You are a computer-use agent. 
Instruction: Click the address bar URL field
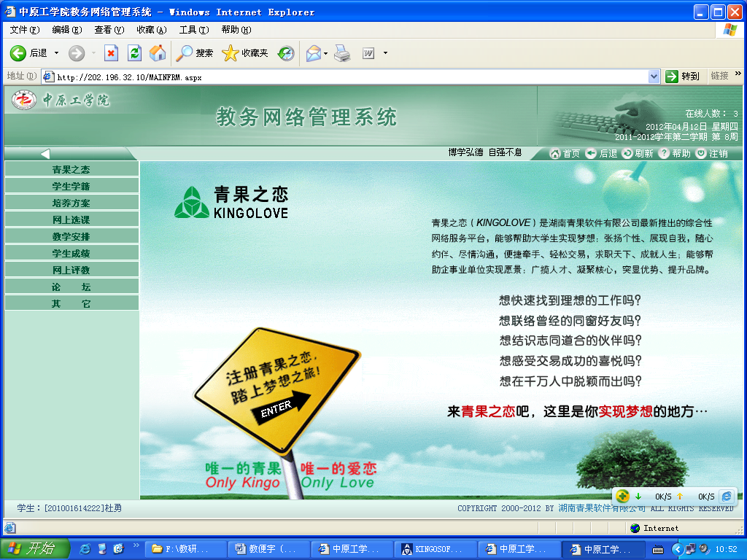345,77
